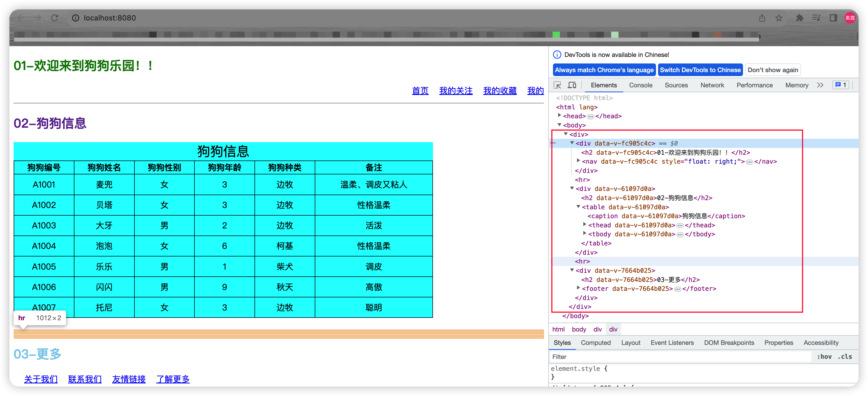This screenshot has width=868, height=396.
Task: Switch DevTools to Chinese language
Action: click(700, 70)
